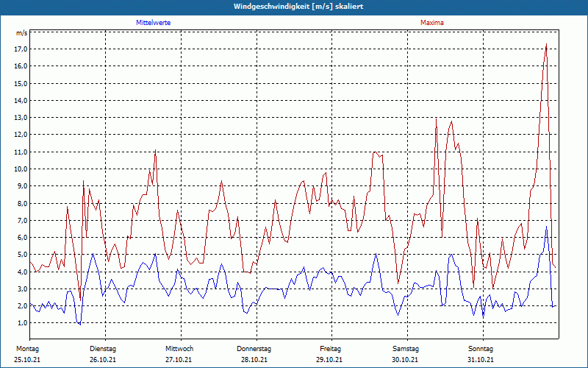588x368 pixels.
Task: Click the '31.10.21' date label
Action: click(481, 360)
